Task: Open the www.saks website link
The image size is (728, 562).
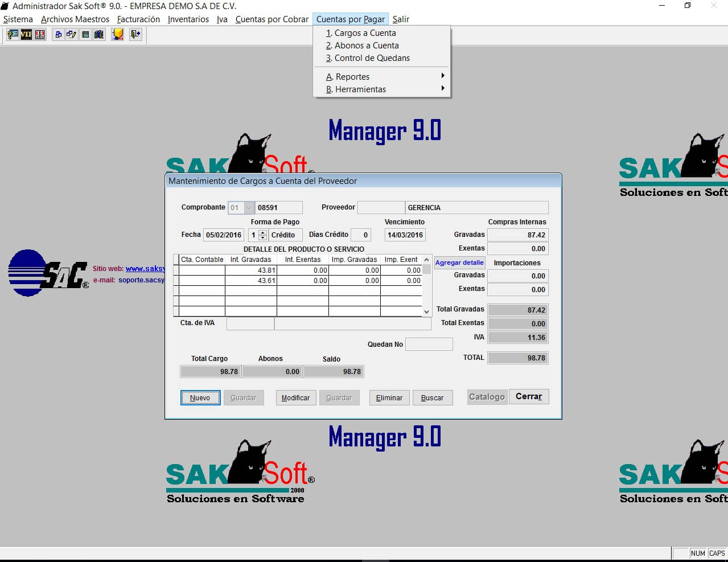Action: pos(145,269)
